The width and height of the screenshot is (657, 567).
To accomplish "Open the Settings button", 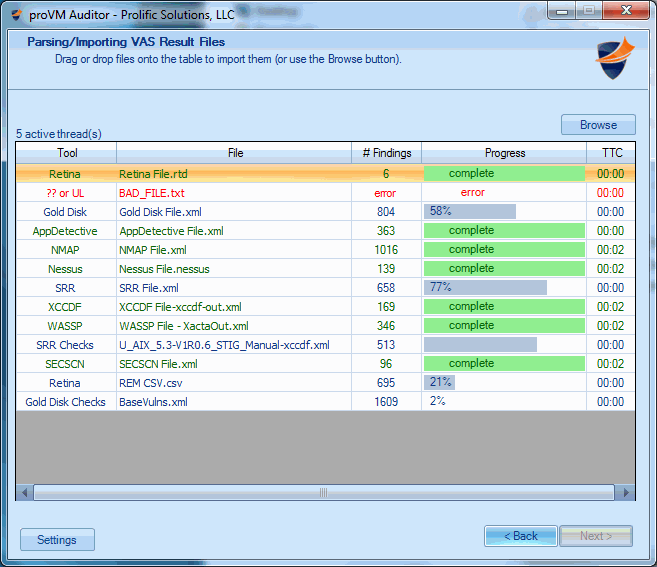I will pos(57,539).
